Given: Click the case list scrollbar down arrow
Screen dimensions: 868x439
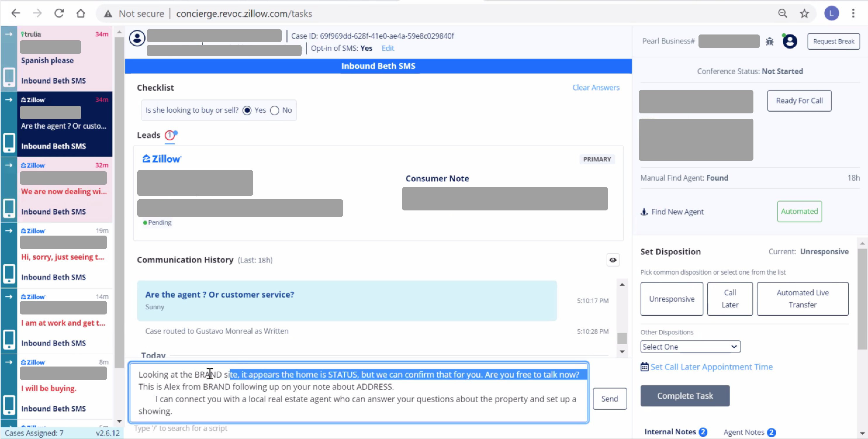Looking at the screenshot, I should pyautogui.click(x=119, y=421).
